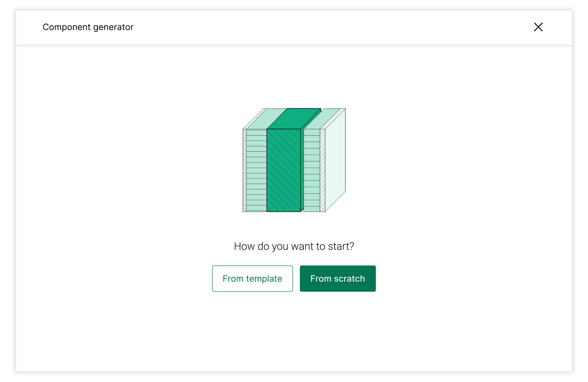Click the word 'From' on the green button
This screenshot has height=382, width=588.
[x=321, y=279]
